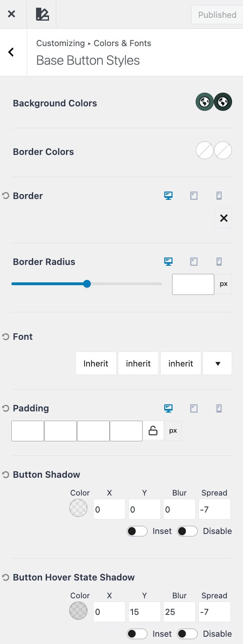243x644 pixels.
Task: Open the first Background Colors swatch
Action: [205, 102]
